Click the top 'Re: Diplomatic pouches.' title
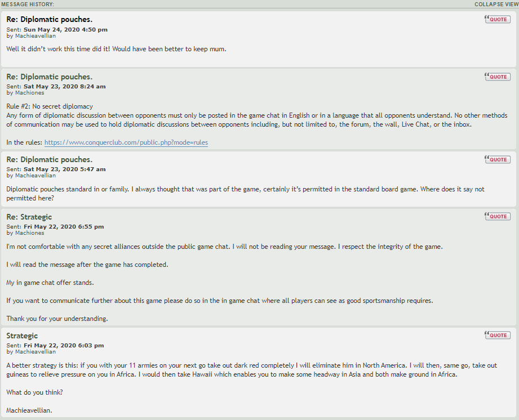 [x=50, y=19]
